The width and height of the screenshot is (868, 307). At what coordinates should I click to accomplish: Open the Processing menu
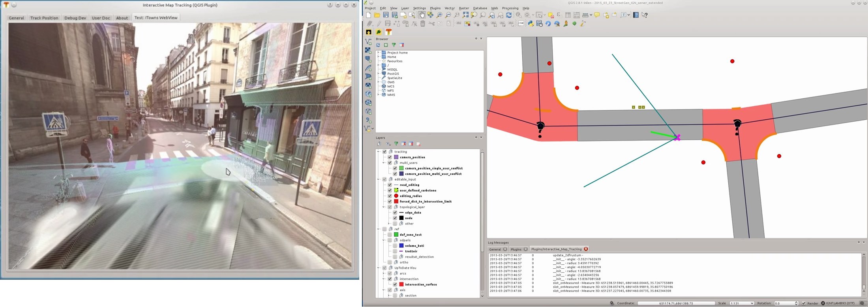point(510,8)
